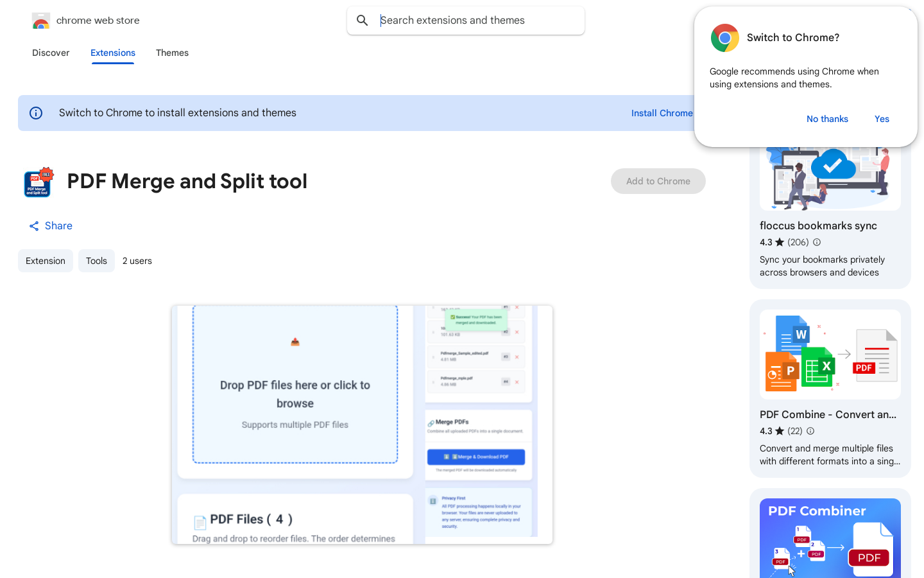Click the info icon beside PDF Combine rating (22)

(810, 431)
